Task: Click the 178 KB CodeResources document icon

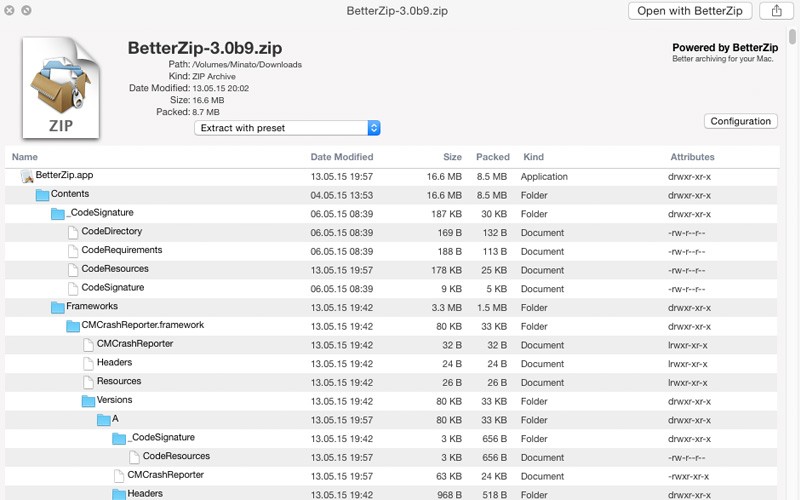Action: coord(73,270)
